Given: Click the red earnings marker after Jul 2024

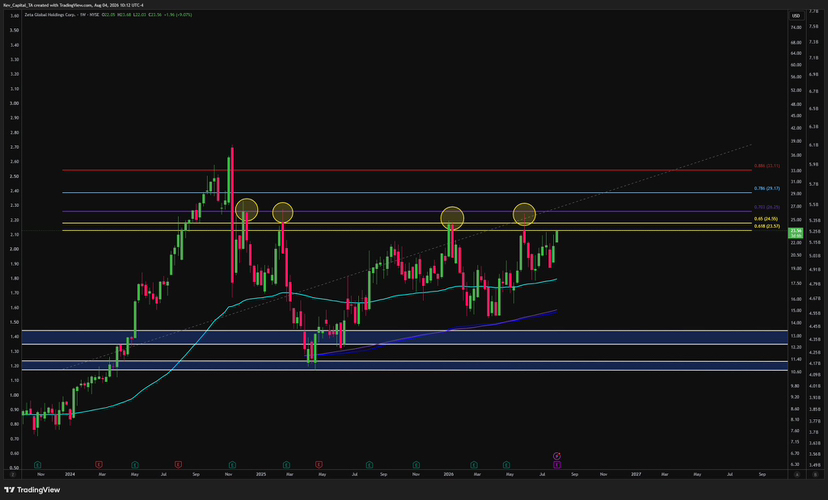Looking at the screenshot, I should [178, 465].
